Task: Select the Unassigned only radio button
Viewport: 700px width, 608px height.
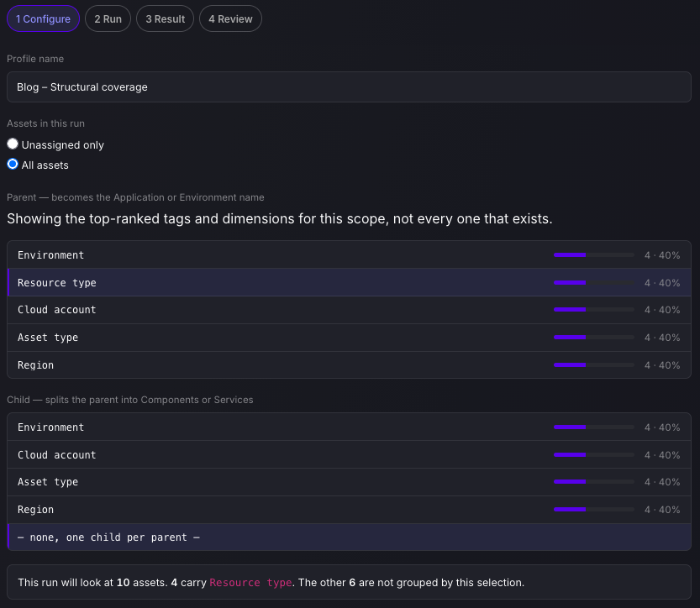Action: click(x=13, y=144)
